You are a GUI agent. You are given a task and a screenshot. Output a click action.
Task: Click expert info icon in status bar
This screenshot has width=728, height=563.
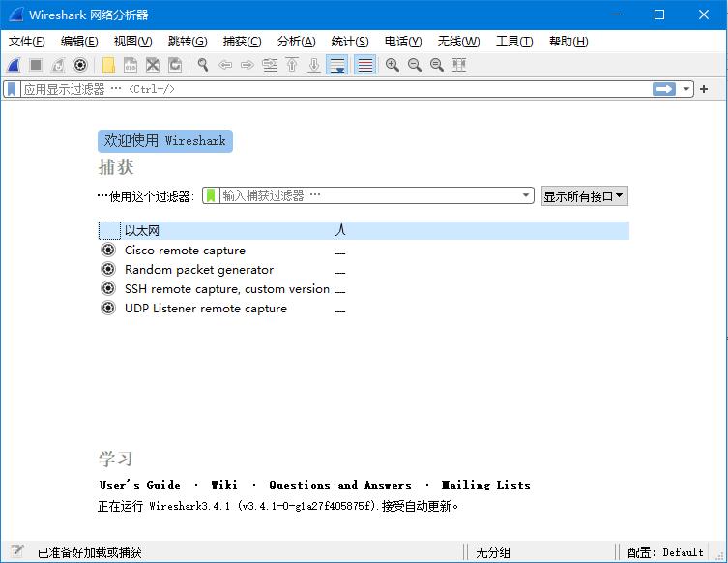[16, 551]
